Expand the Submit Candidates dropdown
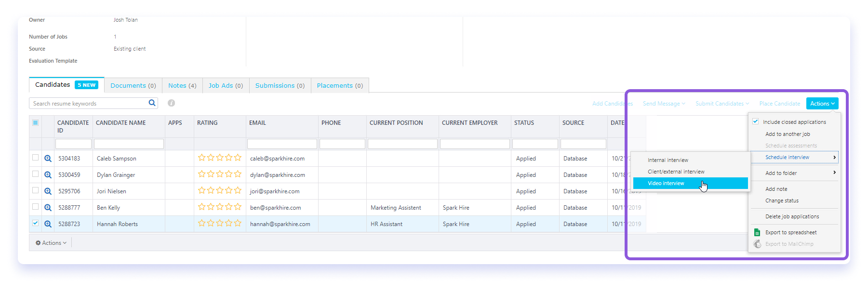Viewport: 868px width, 281px height. coord(722,104)
